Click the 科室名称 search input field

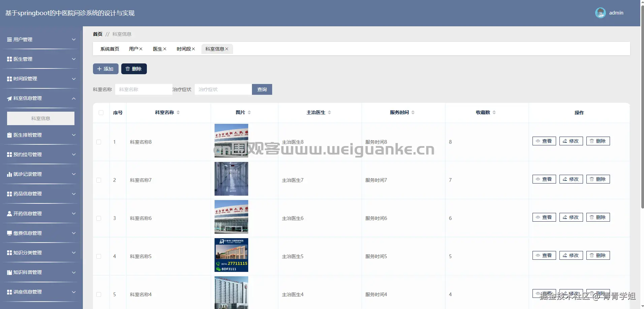[x=143, y=89]
